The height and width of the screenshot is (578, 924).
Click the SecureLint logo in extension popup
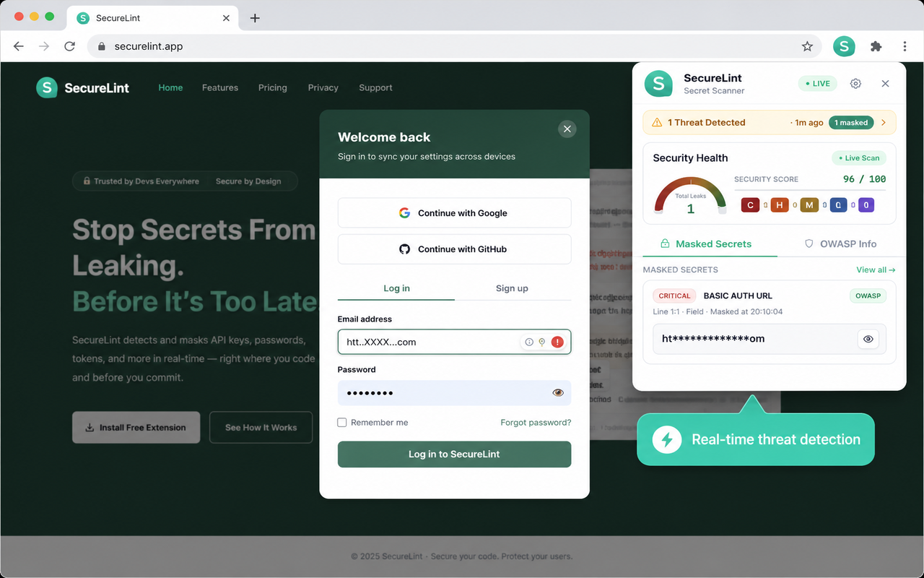coord(658,84)
